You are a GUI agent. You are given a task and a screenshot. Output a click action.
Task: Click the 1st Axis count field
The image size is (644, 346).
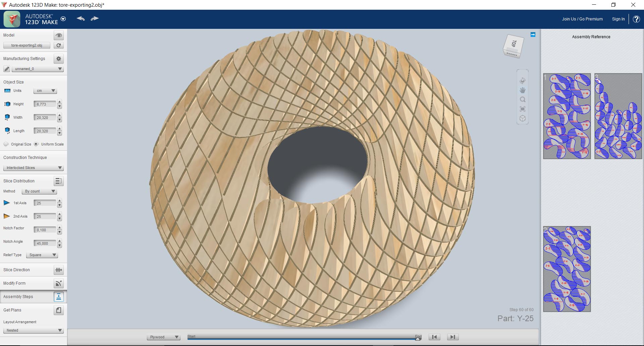point(45,203)
